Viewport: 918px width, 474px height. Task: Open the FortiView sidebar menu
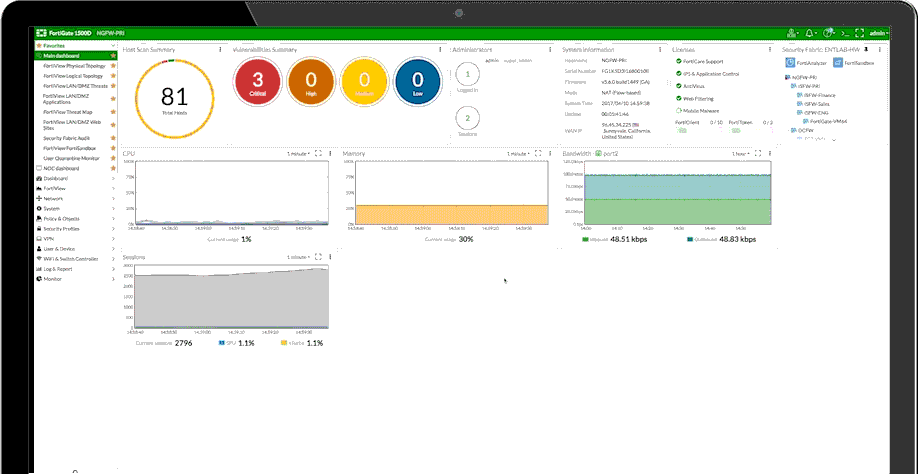pos(76,188)
